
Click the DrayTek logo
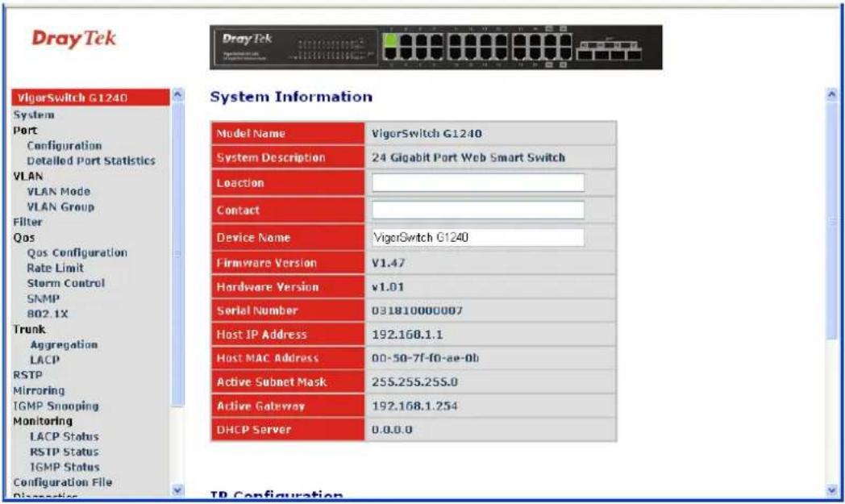(74, 38)
